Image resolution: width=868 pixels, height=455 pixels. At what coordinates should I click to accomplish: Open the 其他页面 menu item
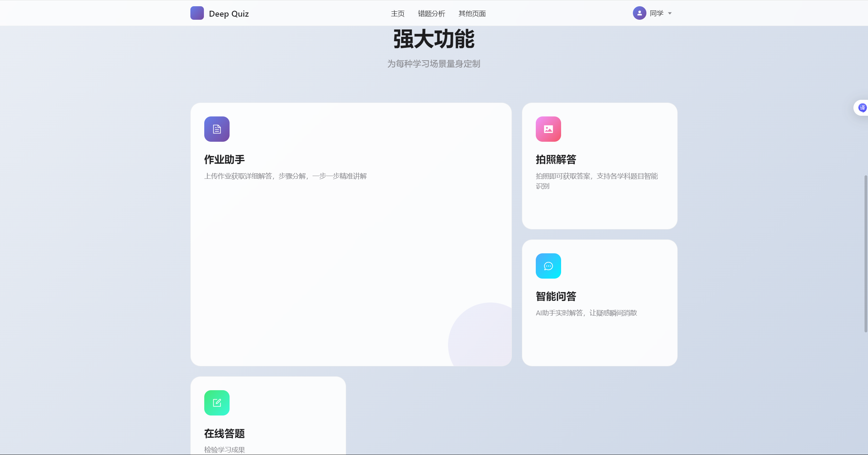[472, 14]
